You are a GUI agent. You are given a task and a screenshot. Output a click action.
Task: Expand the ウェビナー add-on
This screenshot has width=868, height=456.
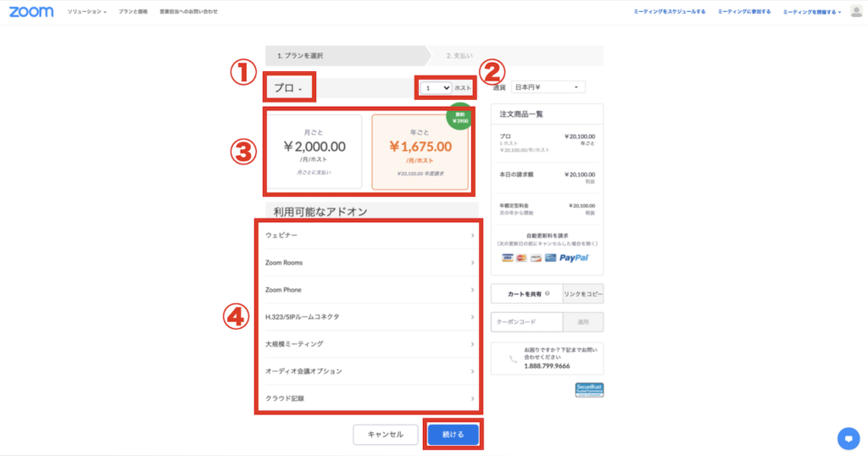tap(369, 235)
